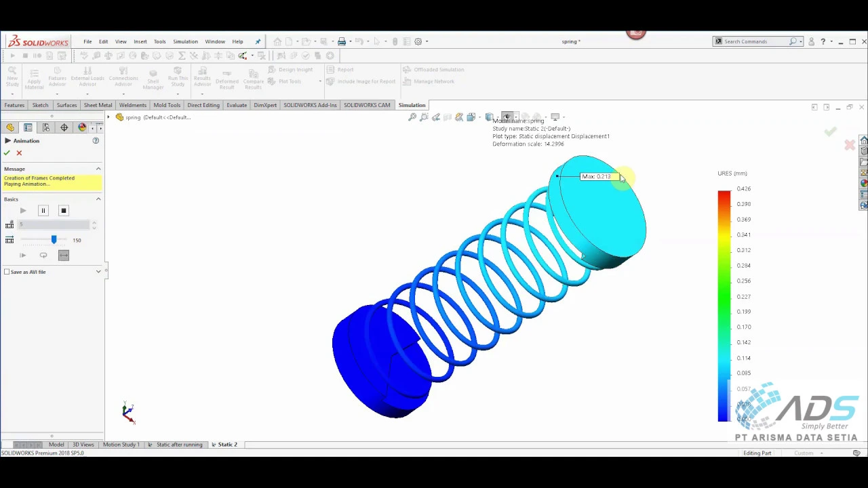868x488 pixels.
Task: Open the user Login icon
Action: coord(811,41)
